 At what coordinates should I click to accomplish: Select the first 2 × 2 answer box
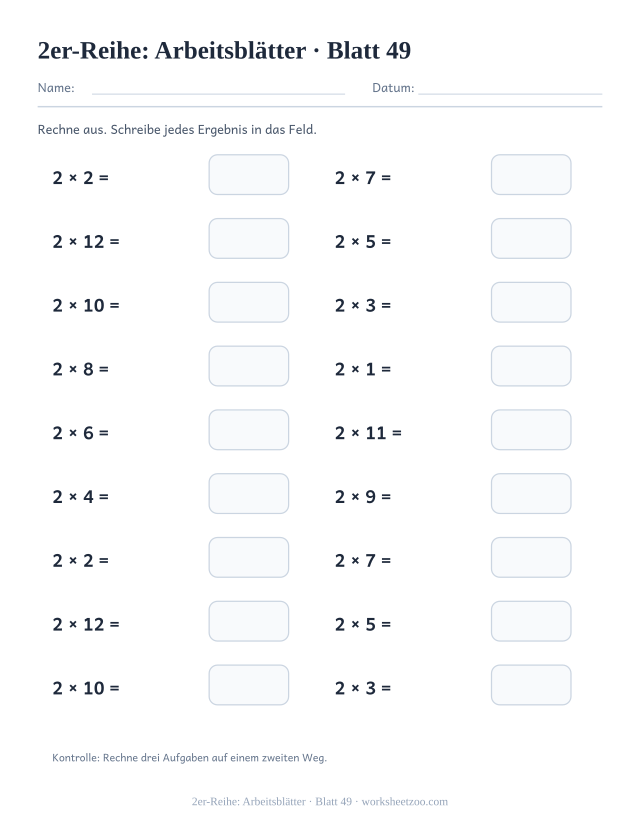pos(249,175)
